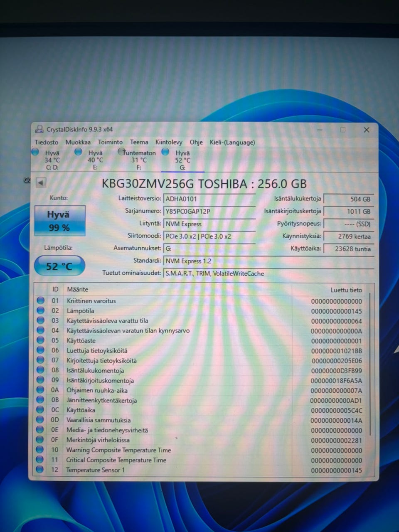399x532 pixels.
Task: Select the Käytettävissäoleva varattu tila row
Action: pos(201,320)
